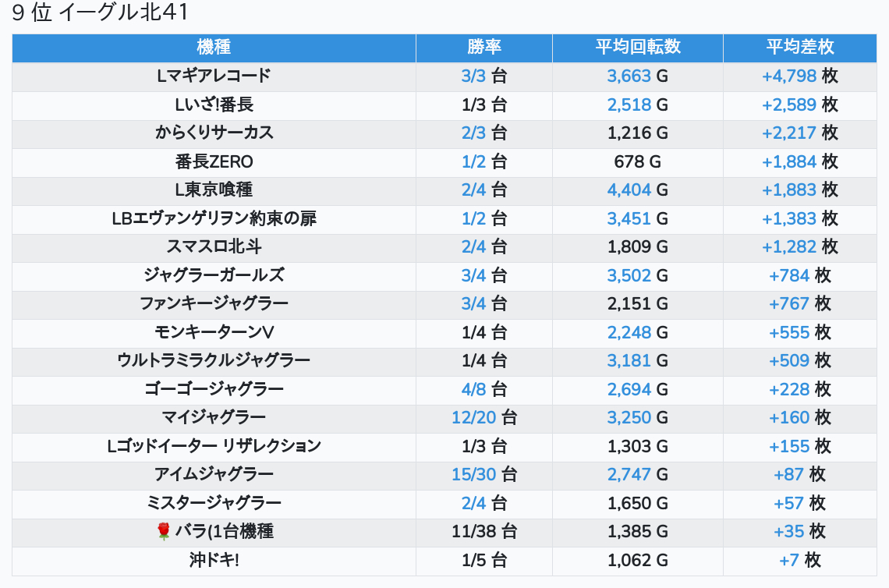Image resolution: width=889 pixels, height=588 pixels.
Task: Select ミスタージャグラー machine name
Action: (214, 503)
